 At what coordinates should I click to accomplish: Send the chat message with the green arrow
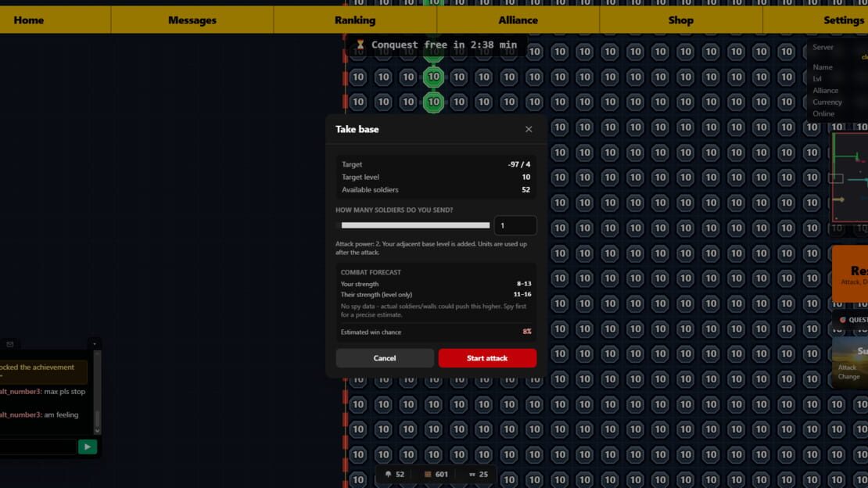(x=88, y=447)
